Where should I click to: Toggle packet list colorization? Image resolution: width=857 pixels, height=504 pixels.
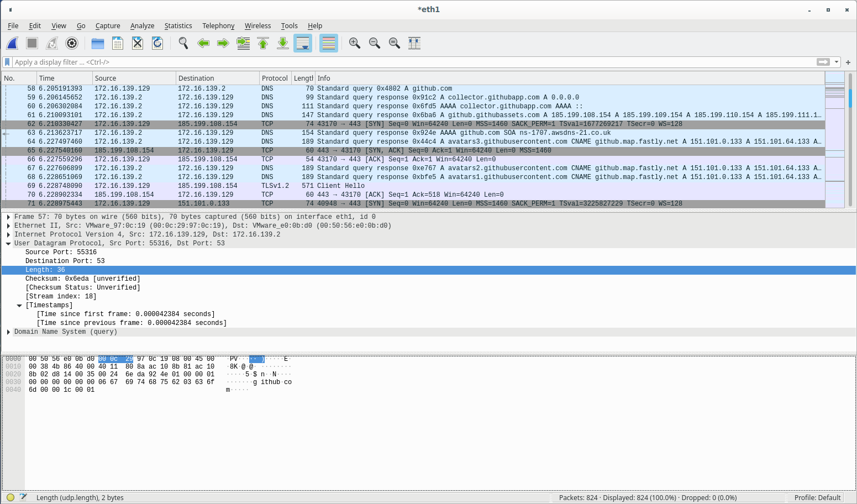click(x=329, y=43)
